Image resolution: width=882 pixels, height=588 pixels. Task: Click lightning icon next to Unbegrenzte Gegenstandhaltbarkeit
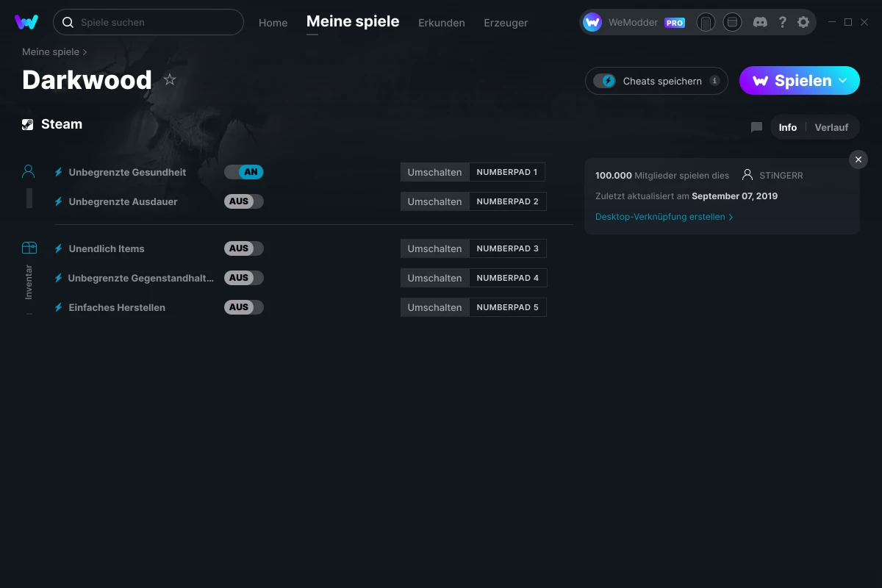[x=59, y=278]
